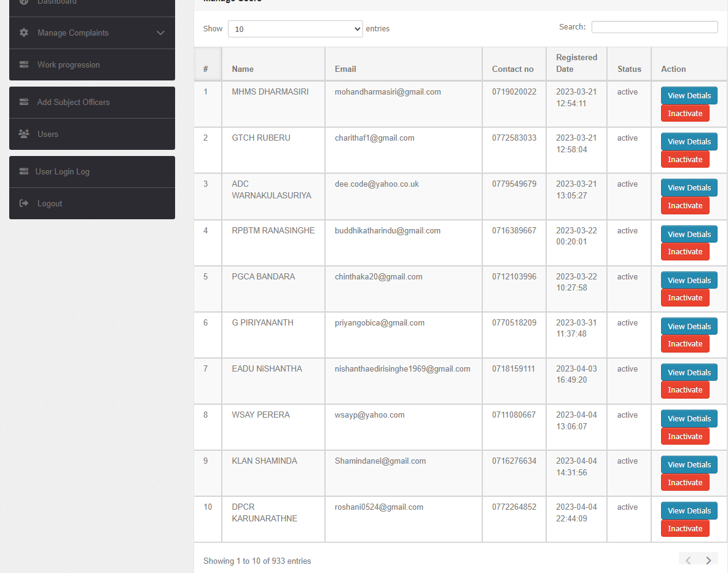Image resolution: width=728 pixels, height=573 pixels.
Task: Click email buddhikatharindu@gmail.com
Action: click(x=387, y=230)
